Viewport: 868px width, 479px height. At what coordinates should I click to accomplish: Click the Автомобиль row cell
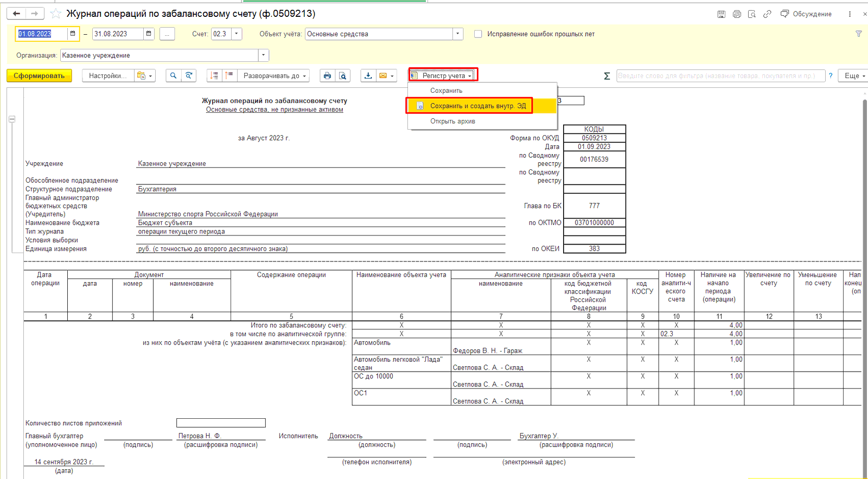click(401, 347)
